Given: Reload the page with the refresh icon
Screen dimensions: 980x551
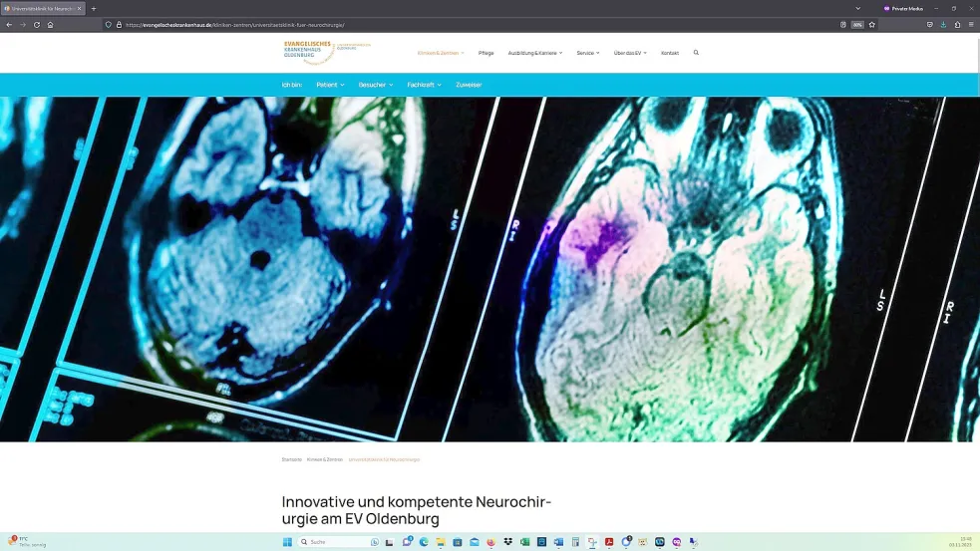Looking at the screenshot, I should (x=37, y=24).
